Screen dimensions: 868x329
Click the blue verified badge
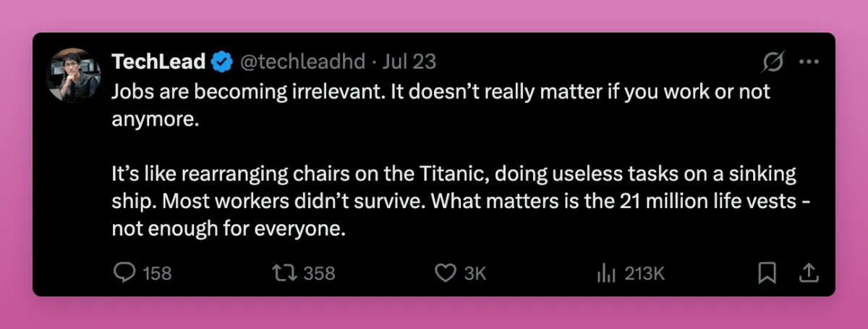(x=221, y=63)
